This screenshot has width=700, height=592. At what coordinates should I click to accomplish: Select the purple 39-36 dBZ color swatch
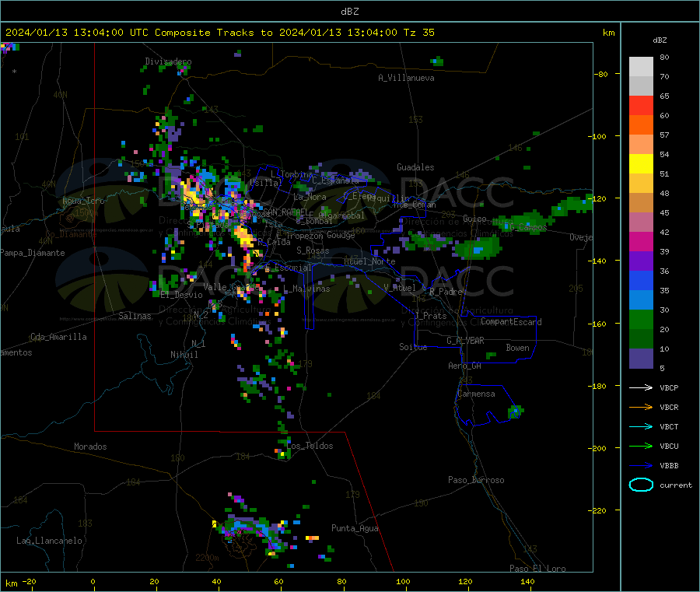[641, 261]
